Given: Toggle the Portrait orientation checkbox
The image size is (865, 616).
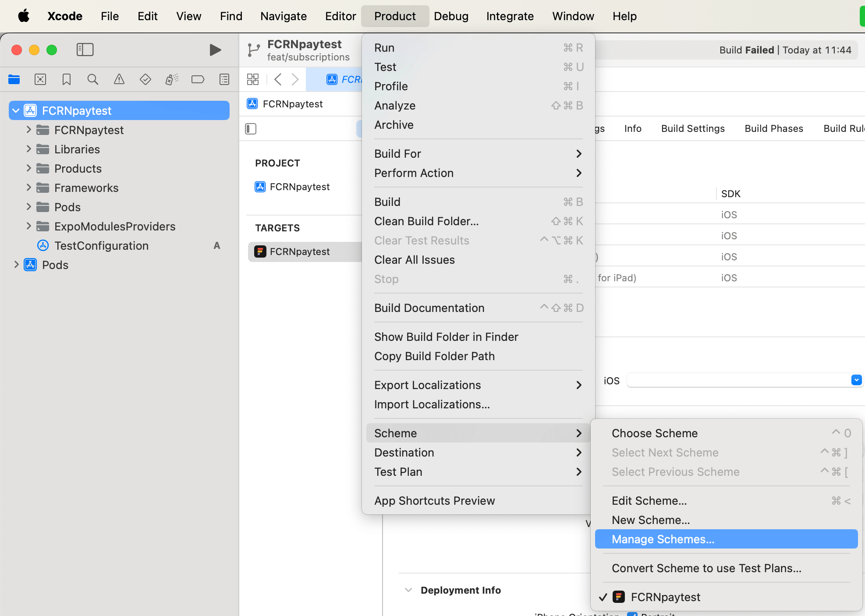Looking at the screenshot, I should pyautogui.click(x=632, y=614).
